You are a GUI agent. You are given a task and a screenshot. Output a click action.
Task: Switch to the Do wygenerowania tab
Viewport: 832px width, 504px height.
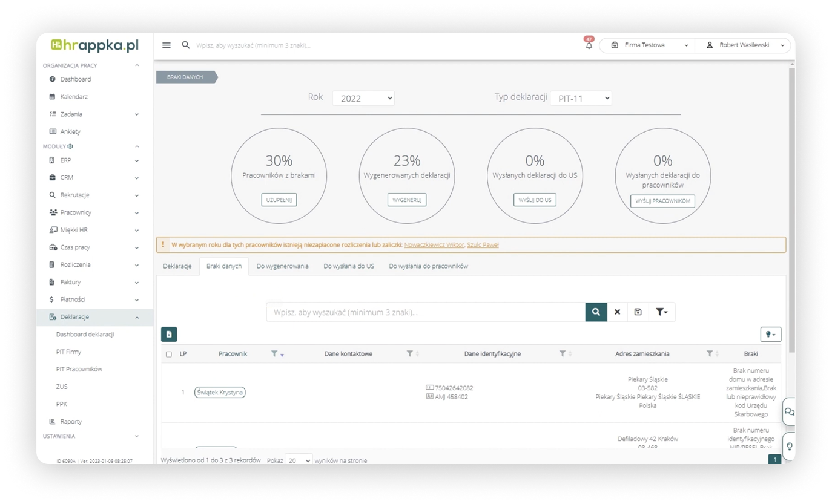tap(282, 266)
